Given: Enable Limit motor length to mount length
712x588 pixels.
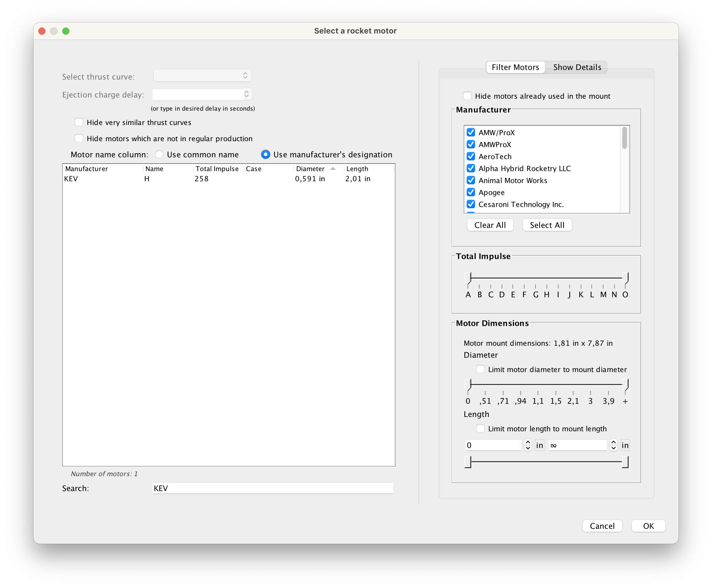Looking at the screenshot, I should coord(480,428).
